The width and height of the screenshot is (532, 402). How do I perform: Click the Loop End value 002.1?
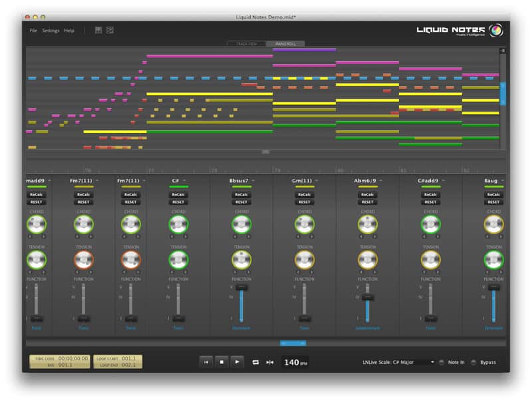[128, 365]
